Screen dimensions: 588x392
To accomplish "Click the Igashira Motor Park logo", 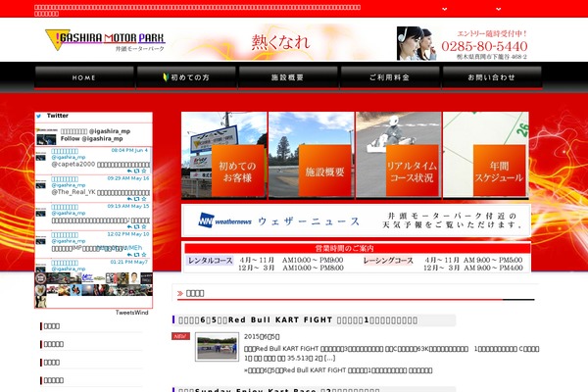I will pyautogui.click(x=105, y=40).
